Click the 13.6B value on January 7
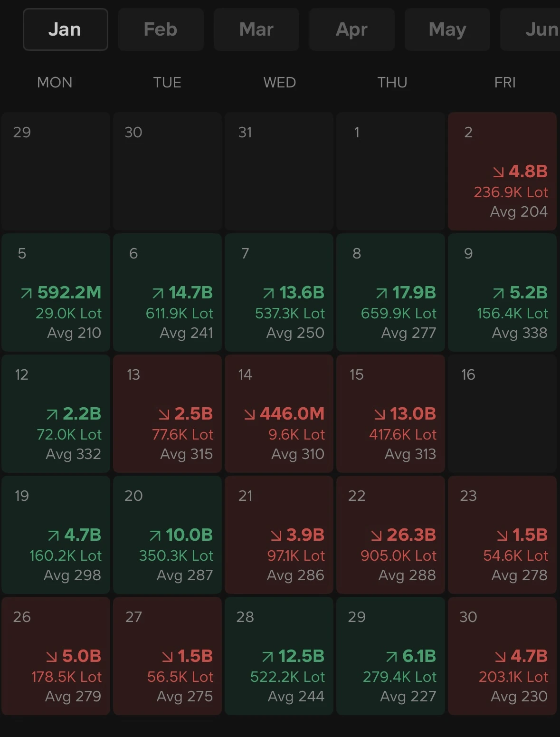Image resolution: width=560 pixels, height=737 pixels. (x=302, y=293)
